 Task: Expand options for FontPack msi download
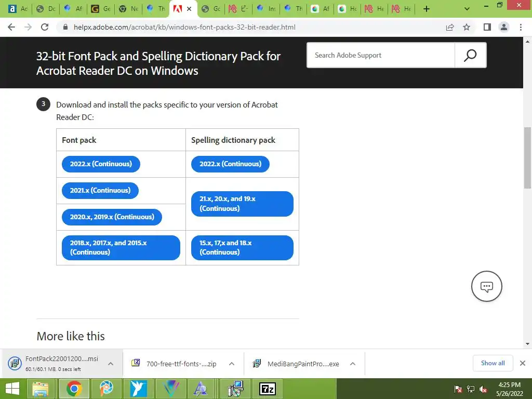[x=111, y=363]
